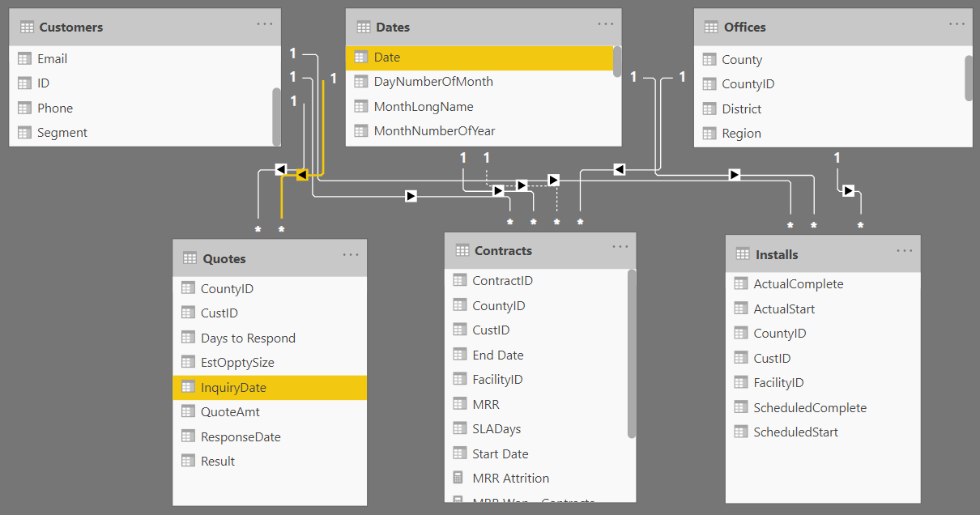Click the Offices table scrollbar thumb
The image size is (980, 515).
[x=968, y=78]
